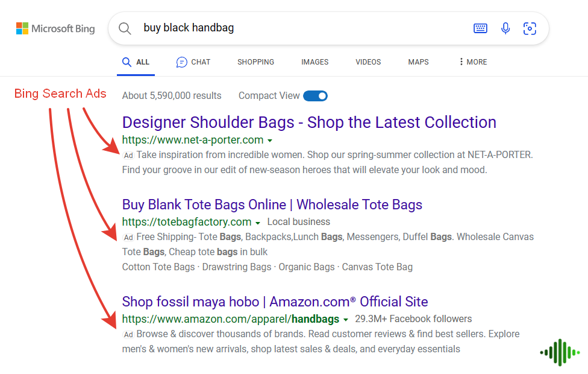
Task: Open the MORE vertical dots menu icon
Action: pyautogui.click(x=460, y=62)
